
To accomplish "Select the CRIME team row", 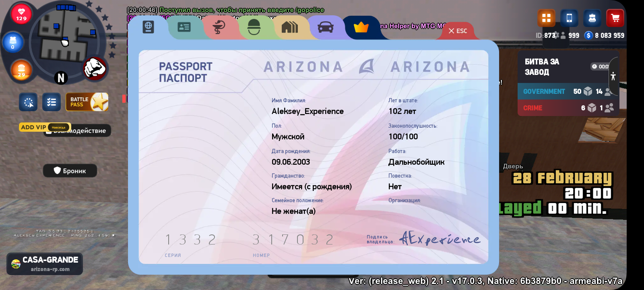I will [568, 108].
